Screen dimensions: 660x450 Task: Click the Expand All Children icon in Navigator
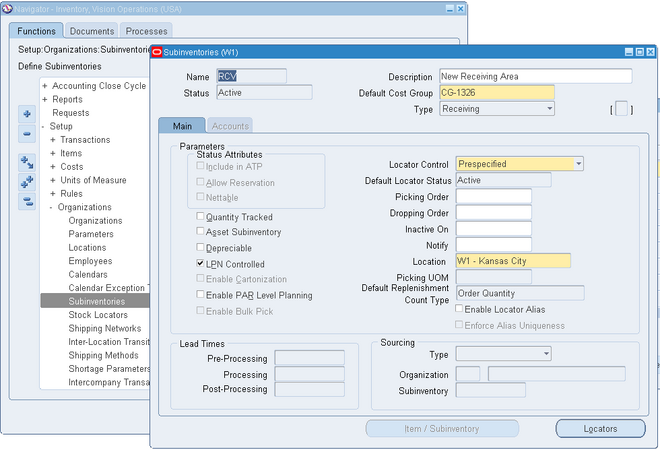27,162
